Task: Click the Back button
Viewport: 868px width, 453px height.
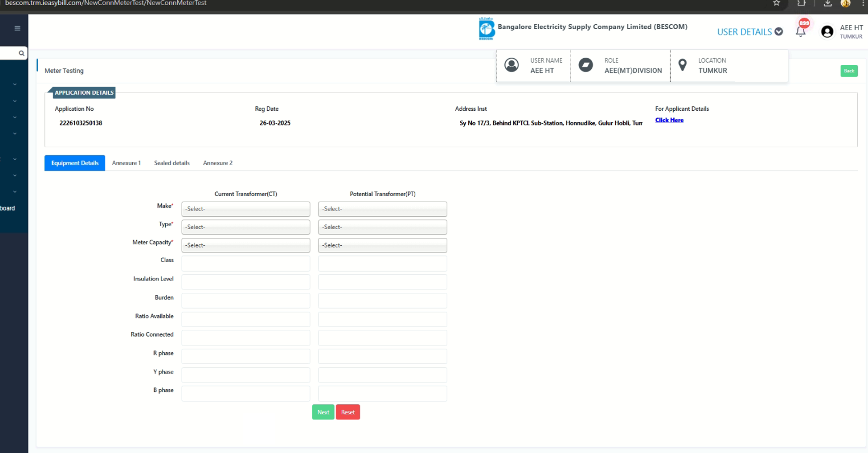Action: [x=848, y=71]
